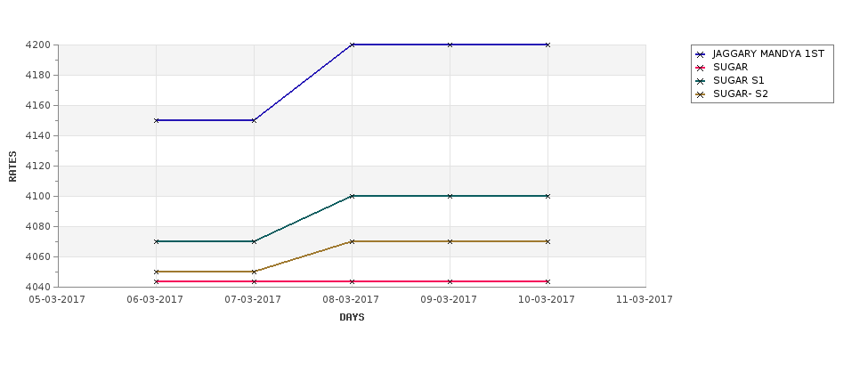Image resolution: width=868 pixels, height=382 pixels.
Task: Click the SUGAR- S2 legend marker
Action: click(x=701, y=94)
